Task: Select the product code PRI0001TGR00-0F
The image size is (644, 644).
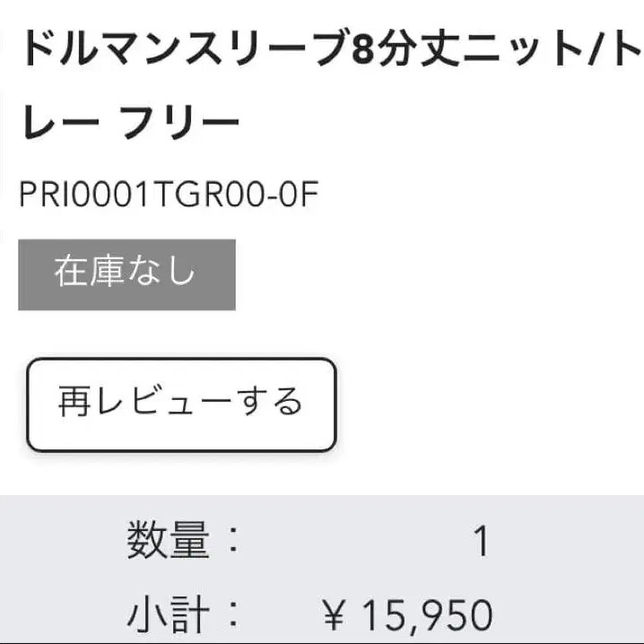Action: [169, 195]
